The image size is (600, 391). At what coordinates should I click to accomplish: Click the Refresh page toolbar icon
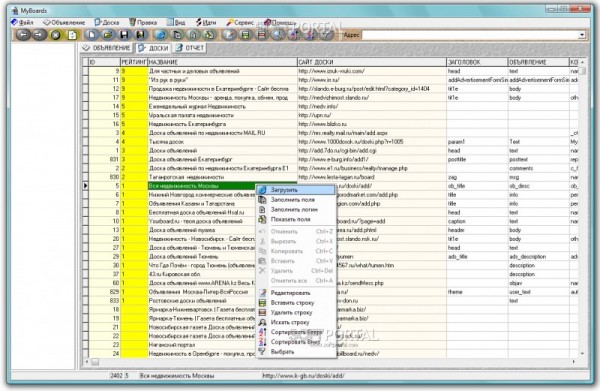click(x=72, y=35)
